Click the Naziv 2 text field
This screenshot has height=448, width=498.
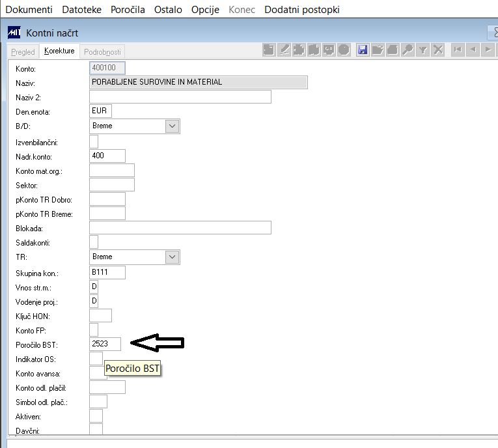point(180,96)
